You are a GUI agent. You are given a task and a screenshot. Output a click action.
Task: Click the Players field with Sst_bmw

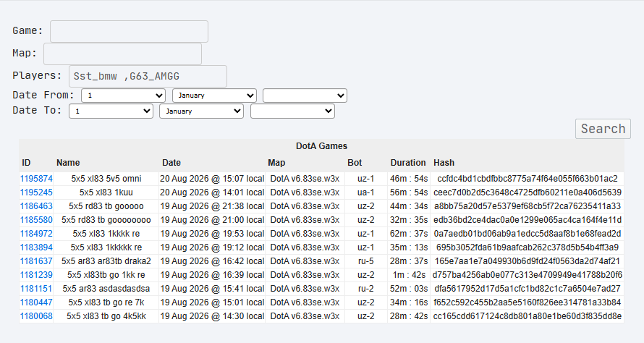148,76
